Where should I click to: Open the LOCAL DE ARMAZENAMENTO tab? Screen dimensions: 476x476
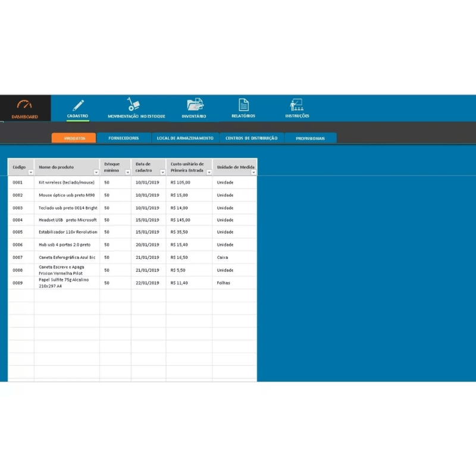pyautogui.click(x=184, y=137)
